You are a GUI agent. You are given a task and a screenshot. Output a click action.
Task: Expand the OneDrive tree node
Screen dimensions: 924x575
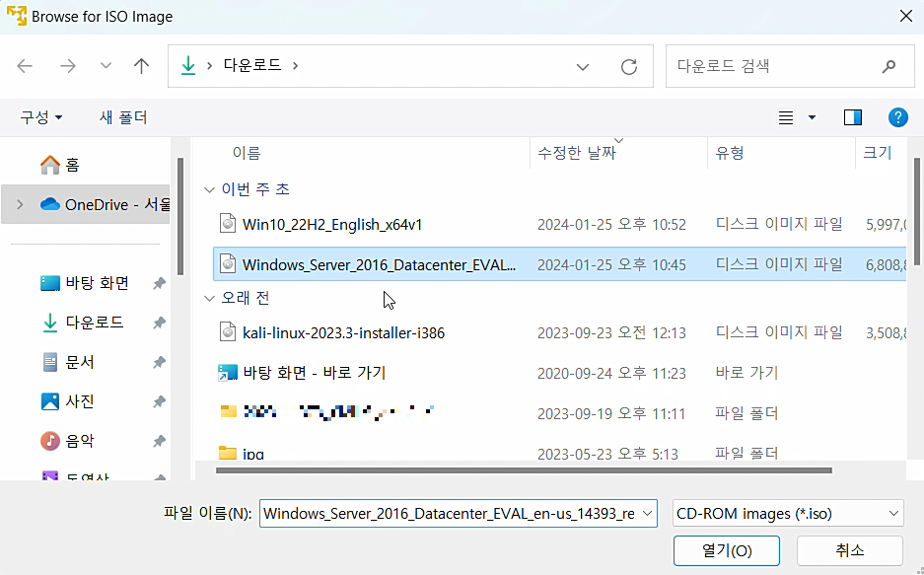(20, 204)
